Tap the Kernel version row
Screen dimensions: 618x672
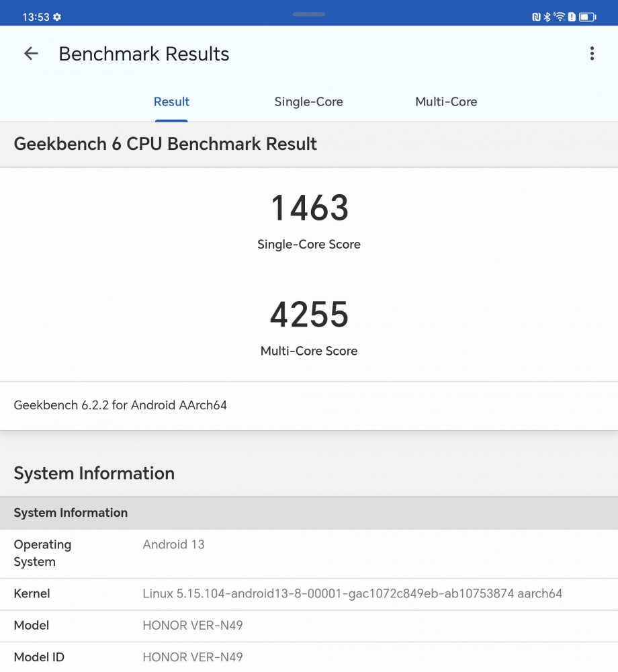click(309, 594)
